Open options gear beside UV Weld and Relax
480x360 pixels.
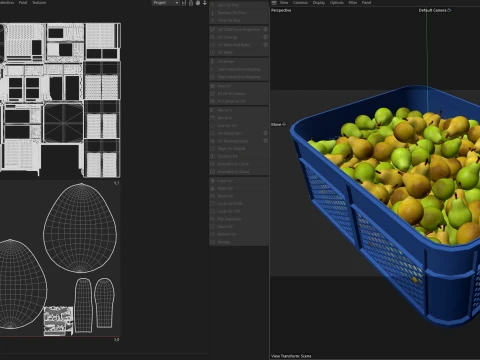(x=265, y=45)
